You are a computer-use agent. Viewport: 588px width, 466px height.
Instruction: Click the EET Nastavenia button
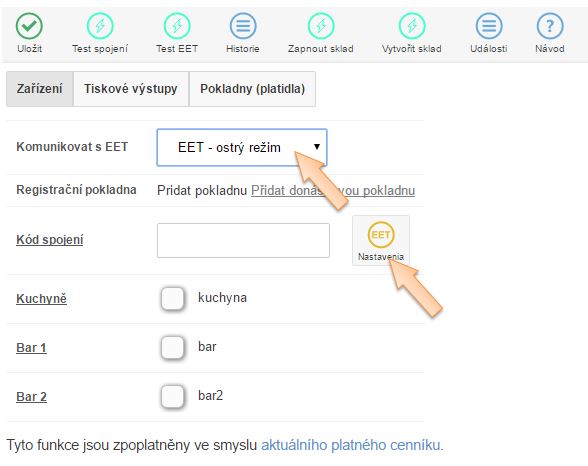[381, 240]
